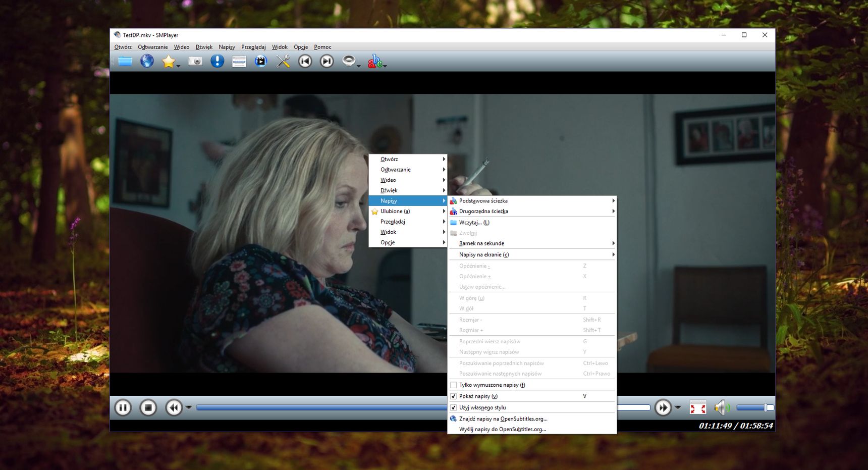The width and height of the screenshot is (868, 470).
Task: Toggle fullscreen with the red arrows icon
Action: [698, 407]
